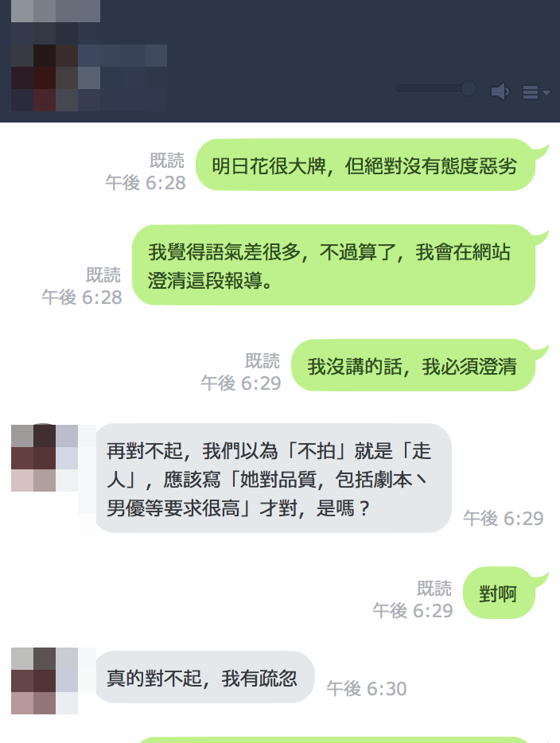Click 既読 label beside first green message
Viewport: 560px width, 743px height.
(x=167, y=160)
